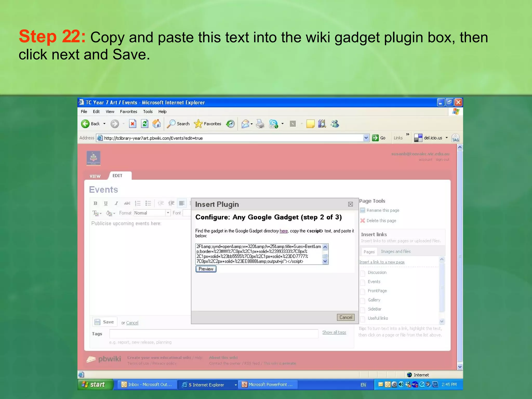The height and width of the screenshot is (399, 532).
Task: Click the Windows start button
Action: click(95, 385)
